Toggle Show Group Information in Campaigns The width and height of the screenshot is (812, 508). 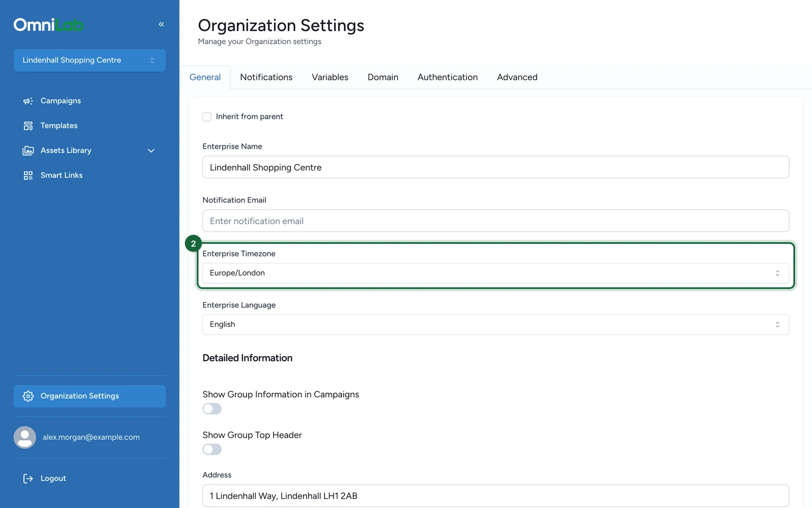tap(212, 409)
